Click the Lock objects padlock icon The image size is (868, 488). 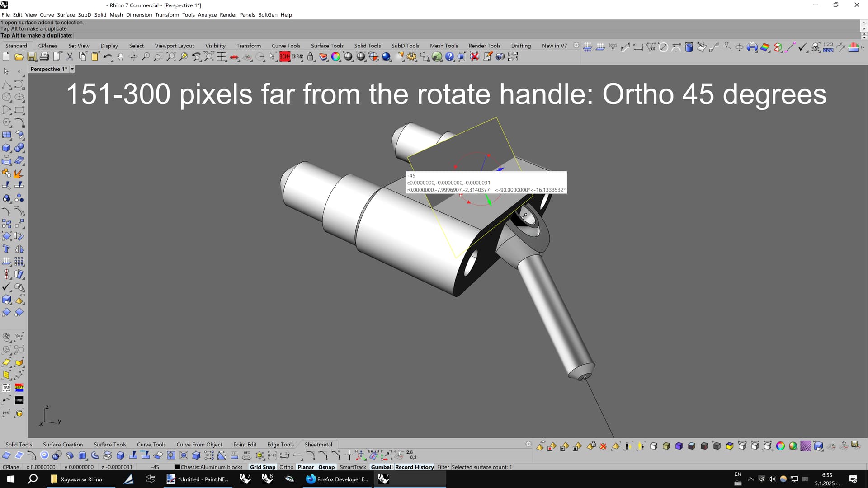pos(311,57)
